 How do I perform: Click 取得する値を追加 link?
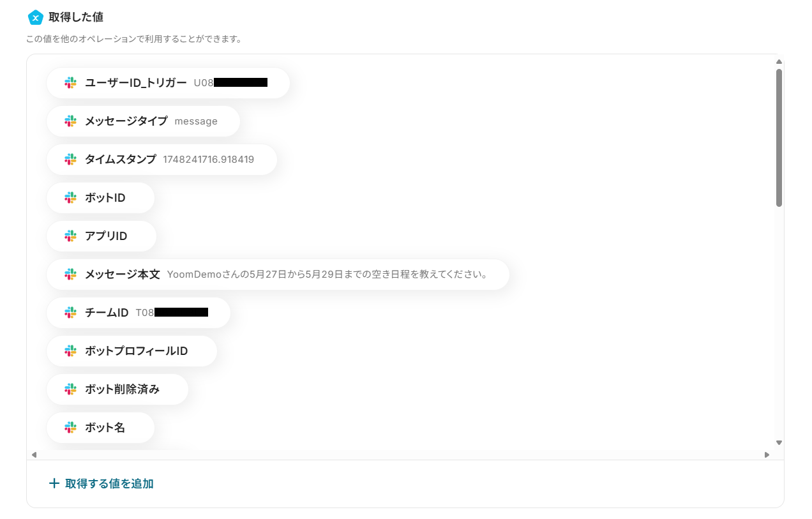(109, 484)
